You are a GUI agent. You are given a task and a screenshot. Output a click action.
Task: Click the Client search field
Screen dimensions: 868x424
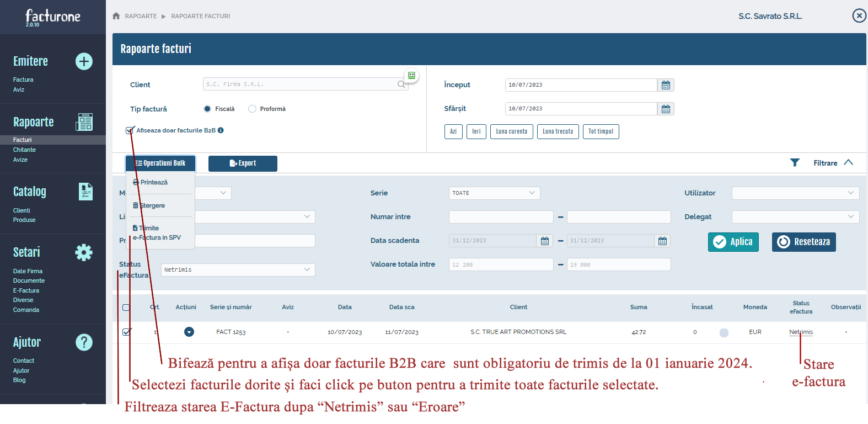tap(306, 84)
